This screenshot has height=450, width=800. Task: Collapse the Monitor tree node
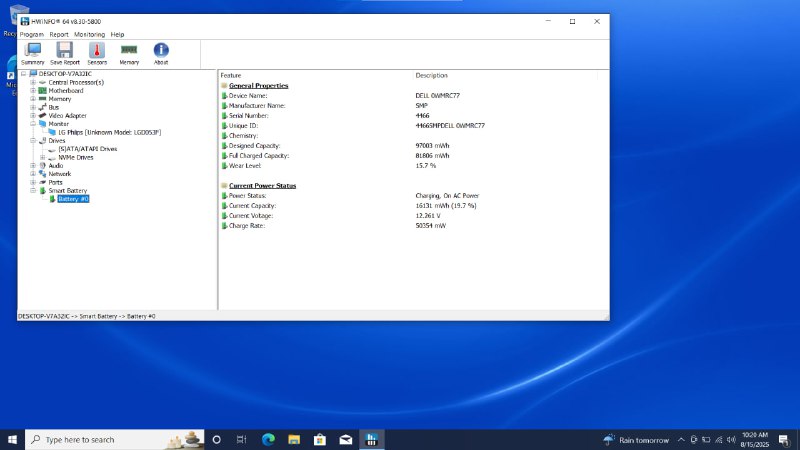tap(33, 124)
